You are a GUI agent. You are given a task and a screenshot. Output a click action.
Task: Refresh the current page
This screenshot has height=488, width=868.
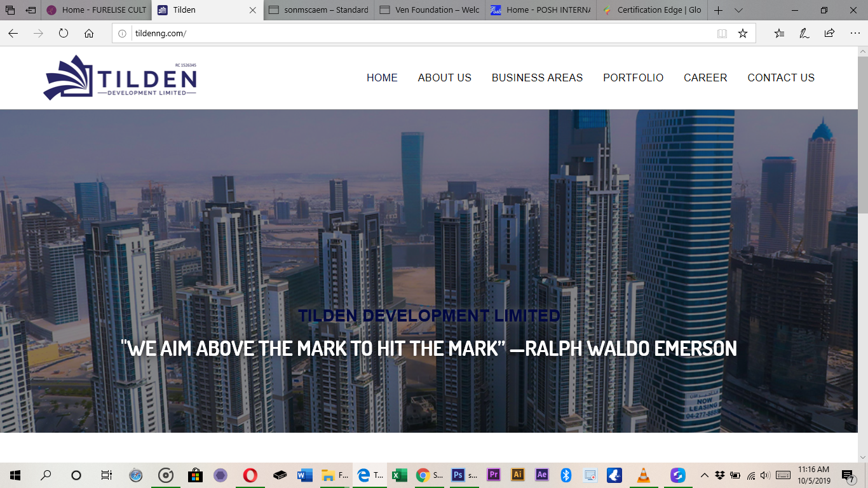[x=64, y=33]
